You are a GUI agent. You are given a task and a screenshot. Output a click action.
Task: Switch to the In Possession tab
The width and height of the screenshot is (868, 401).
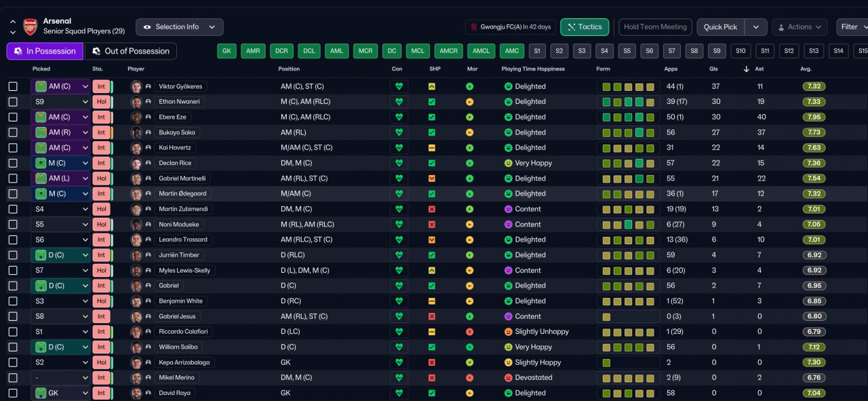click(45, 51)
